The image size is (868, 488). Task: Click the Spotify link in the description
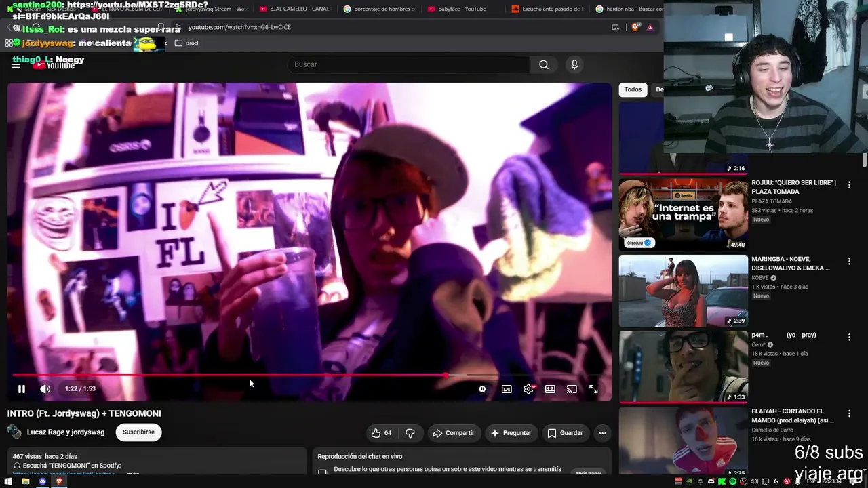(64, 474)
